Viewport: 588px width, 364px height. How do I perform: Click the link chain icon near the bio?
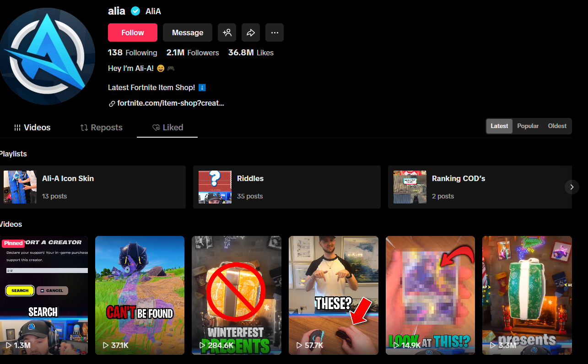(112, 103)
